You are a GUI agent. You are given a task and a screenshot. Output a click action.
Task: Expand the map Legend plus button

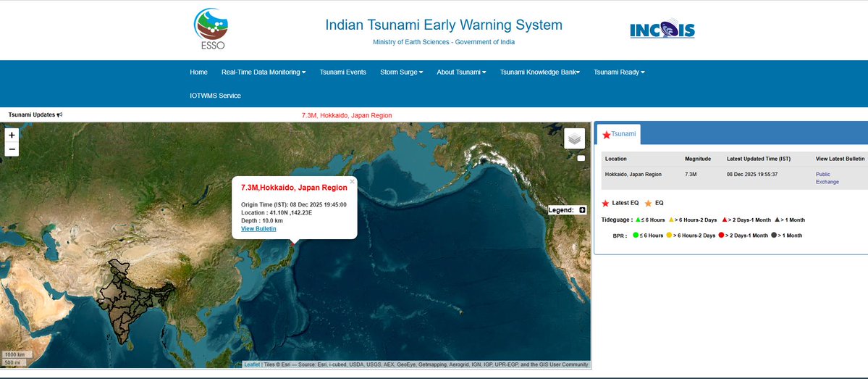[582, 210]
